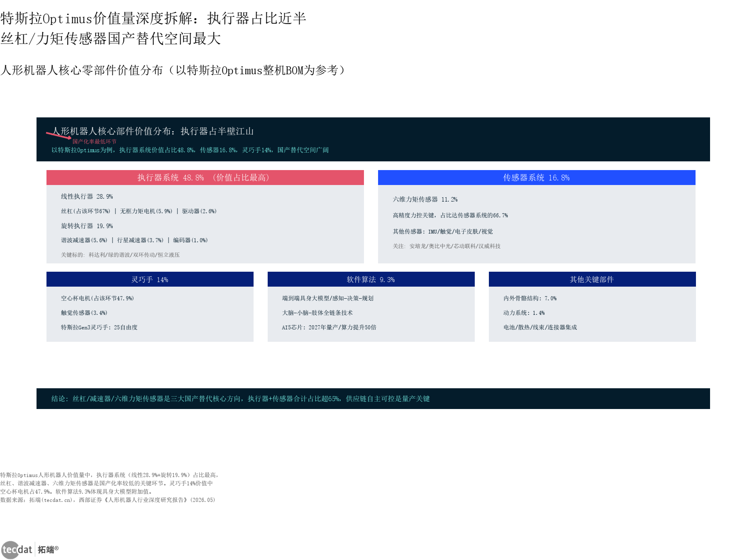This screenshot has width=747, height=560.
Task: Click the text 旋转执行器 19.9%
Action: click(x=87, y=226)
